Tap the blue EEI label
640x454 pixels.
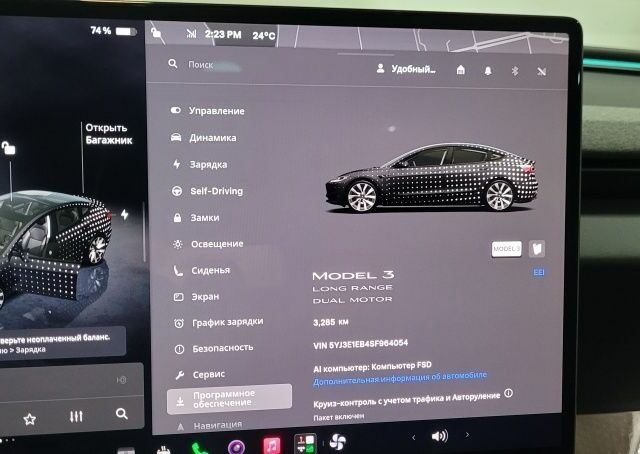(539, 272)
